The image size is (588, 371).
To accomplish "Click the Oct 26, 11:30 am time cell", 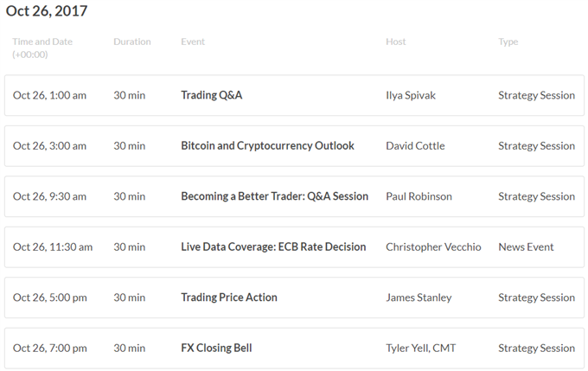I will click(53, 246).
